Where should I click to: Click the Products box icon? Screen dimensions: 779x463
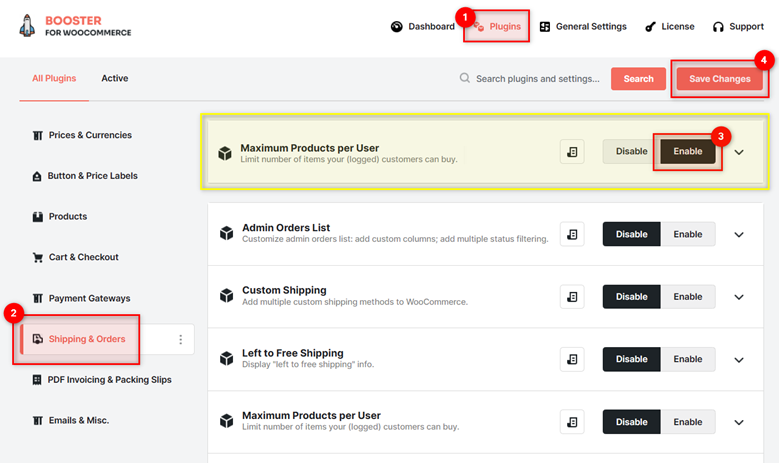coord(38,217)
